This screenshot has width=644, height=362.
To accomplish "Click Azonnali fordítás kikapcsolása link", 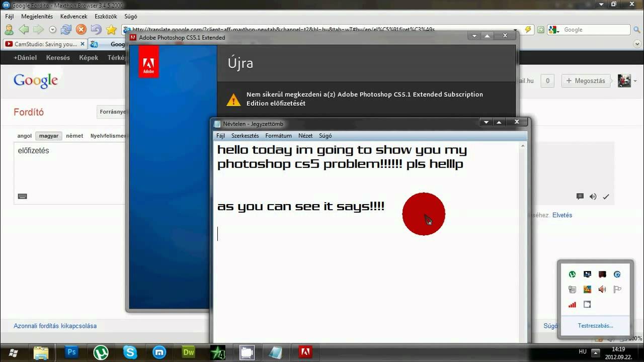I will pyautogui.click(x=55, y=326).
